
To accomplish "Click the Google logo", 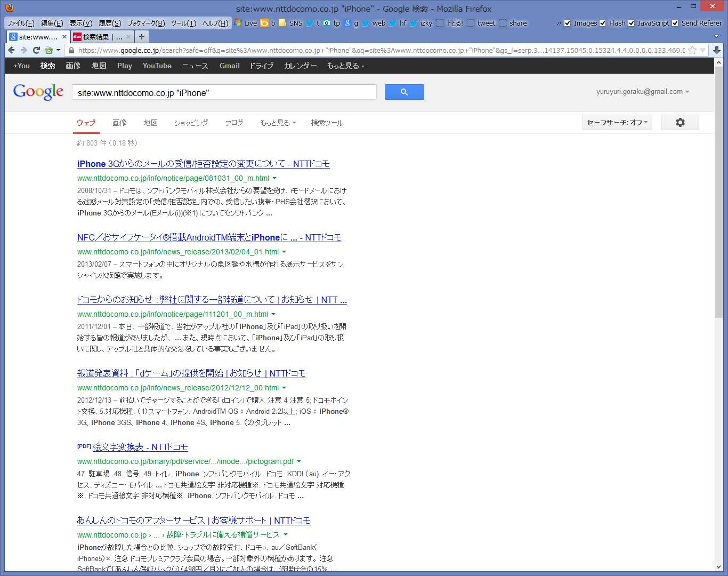I will tap(38, 92).
